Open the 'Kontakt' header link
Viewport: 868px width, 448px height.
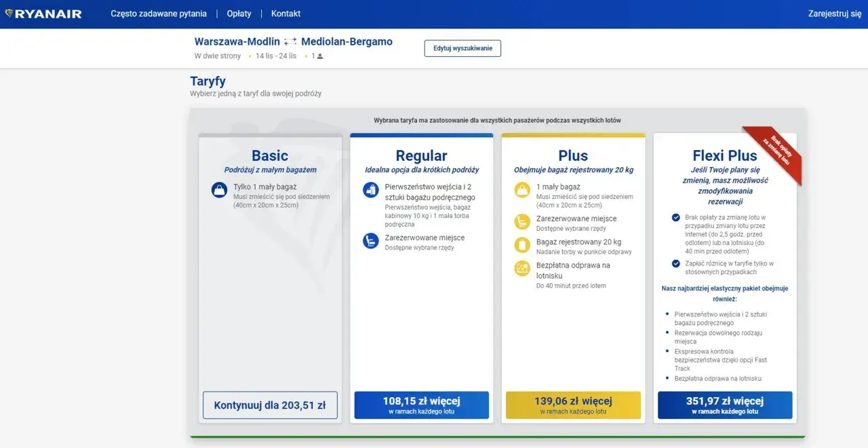285,14
